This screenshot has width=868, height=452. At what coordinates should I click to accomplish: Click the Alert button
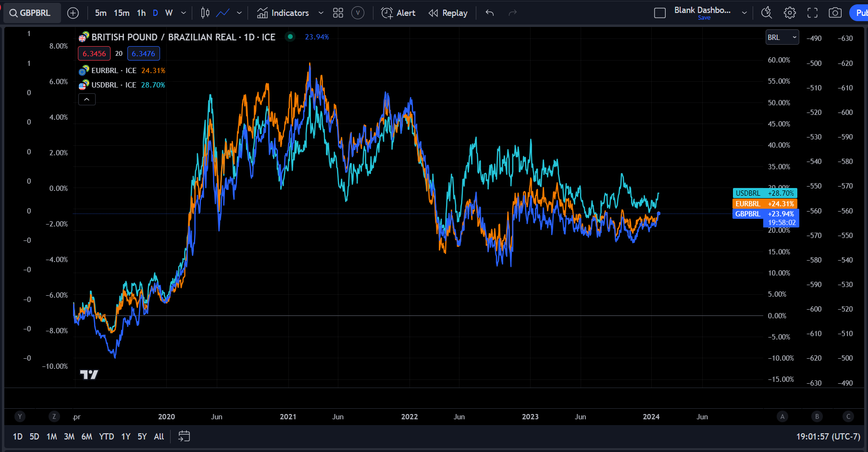398,13
